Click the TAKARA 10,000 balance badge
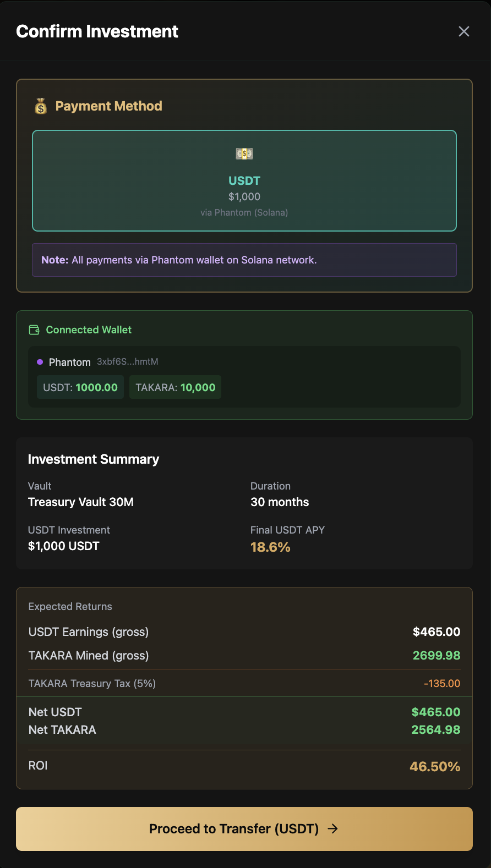 (x=175, y=387)
